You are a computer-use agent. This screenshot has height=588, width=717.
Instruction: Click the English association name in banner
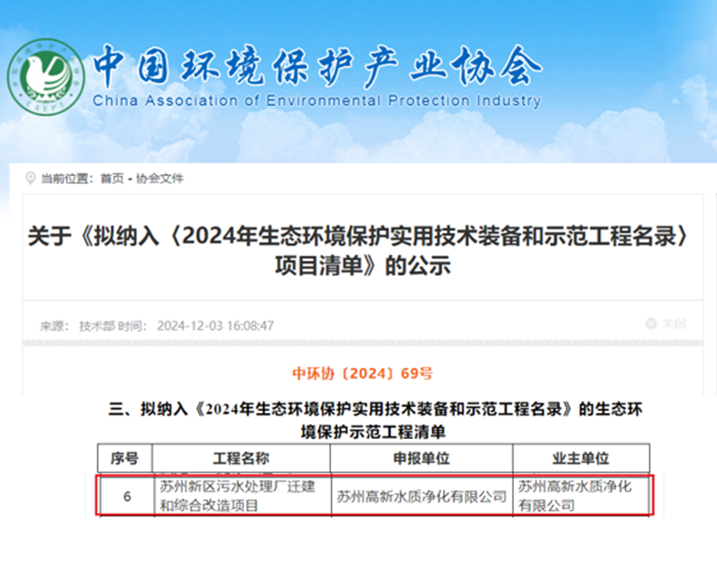(317, 101)
